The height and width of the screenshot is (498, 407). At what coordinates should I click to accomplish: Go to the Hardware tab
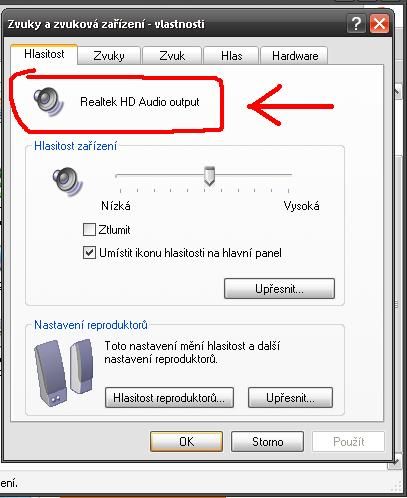click(x=295, y=56)
